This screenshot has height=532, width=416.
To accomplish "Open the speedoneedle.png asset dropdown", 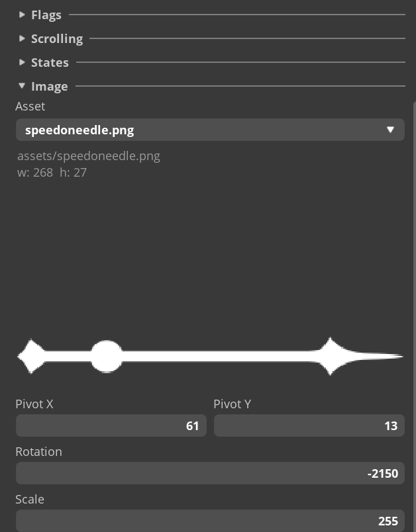I will pos(199,130).
